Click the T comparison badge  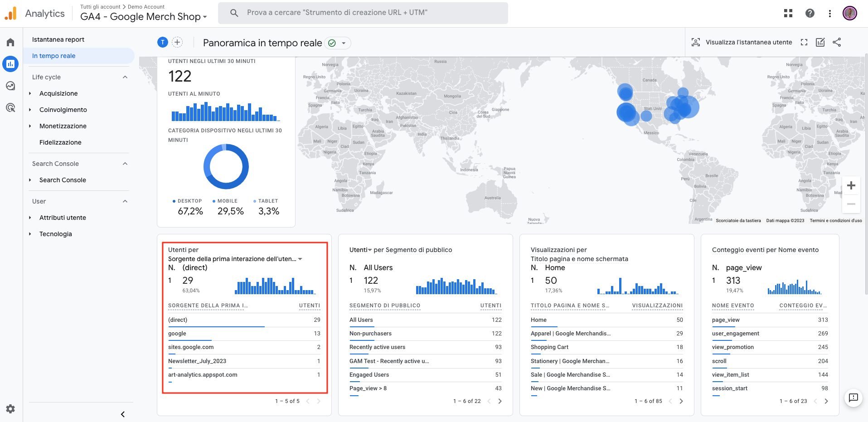coord(163,42)
